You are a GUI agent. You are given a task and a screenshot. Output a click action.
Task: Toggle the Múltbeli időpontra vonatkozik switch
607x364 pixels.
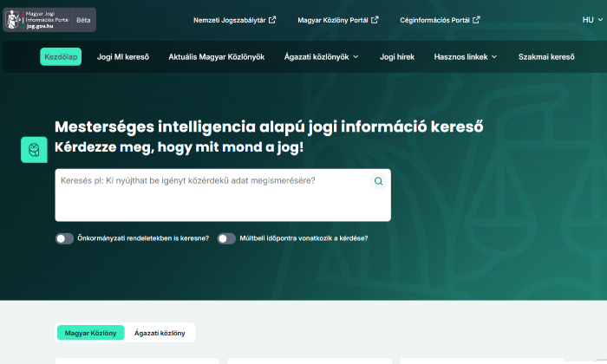226,238
